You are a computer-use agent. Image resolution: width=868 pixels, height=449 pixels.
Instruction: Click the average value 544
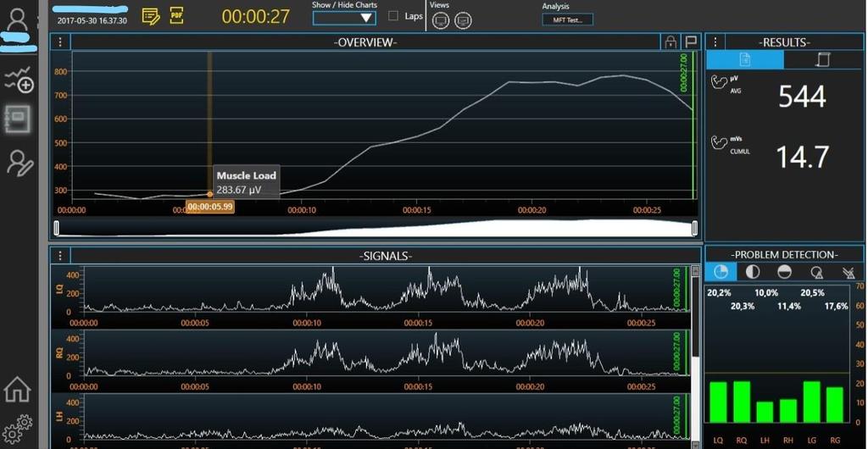(x=802, y=97)
